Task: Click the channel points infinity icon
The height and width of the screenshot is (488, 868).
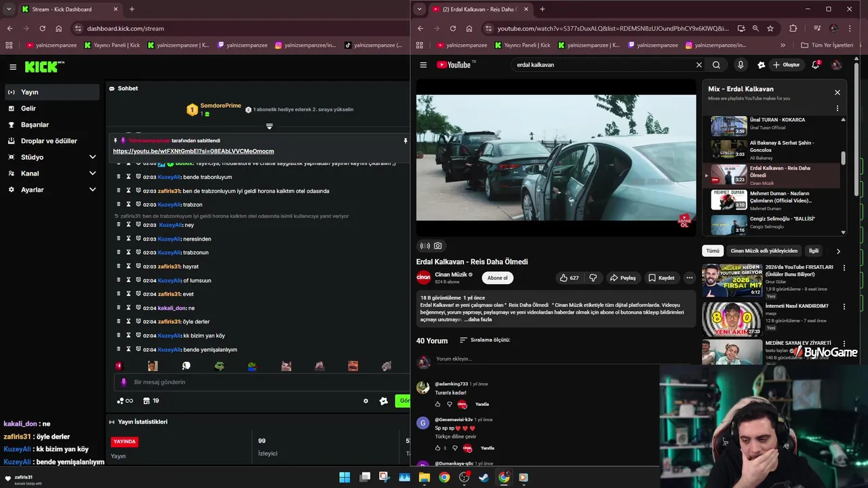Action: point(125,401)
